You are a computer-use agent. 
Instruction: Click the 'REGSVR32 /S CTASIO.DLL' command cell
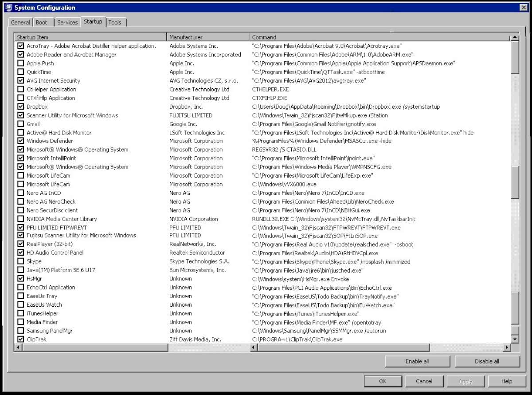[x=285, y=150]
